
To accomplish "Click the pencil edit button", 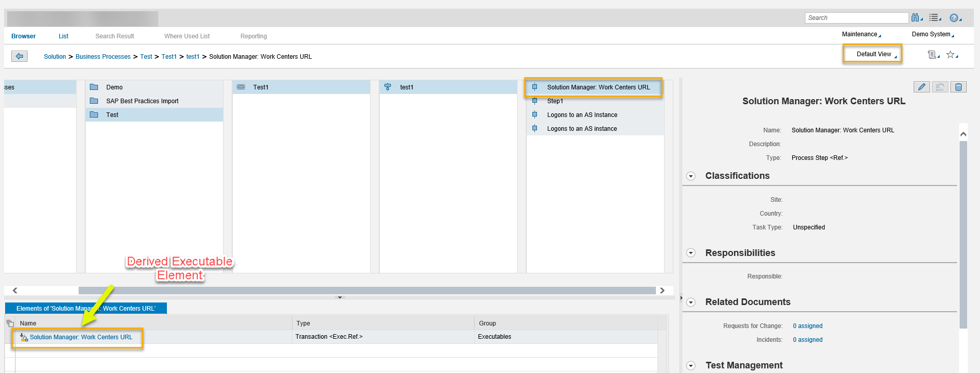I will pyautogui.click(x=922, y=87).
